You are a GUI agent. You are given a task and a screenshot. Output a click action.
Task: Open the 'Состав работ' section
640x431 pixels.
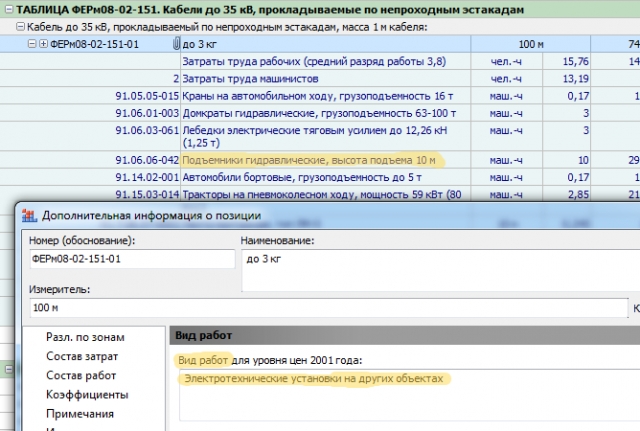pyautogui.click(x=81, y=375)
